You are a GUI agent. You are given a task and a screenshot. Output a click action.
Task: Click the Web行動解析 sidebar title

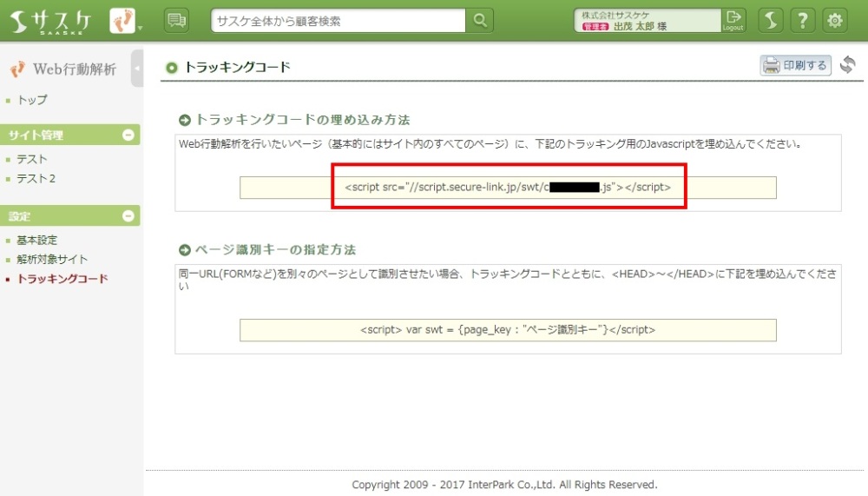[75, 69]
